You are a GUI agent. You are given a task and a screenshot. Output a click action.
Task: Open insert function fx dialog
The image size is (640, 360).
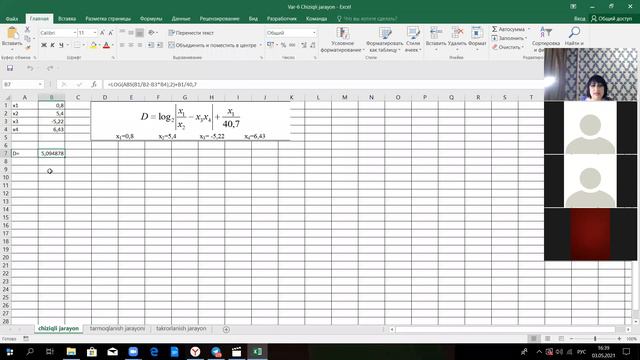coord(94,84)
